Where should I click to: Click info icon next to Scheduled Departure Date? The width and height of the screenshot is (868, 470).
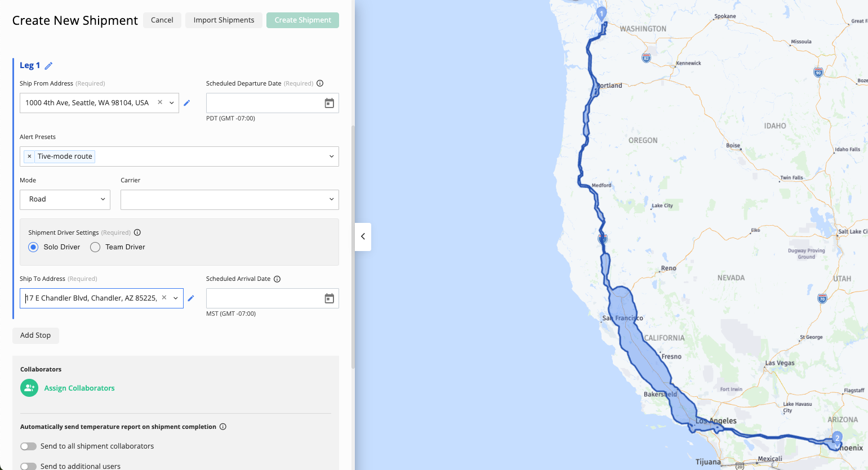320,83
